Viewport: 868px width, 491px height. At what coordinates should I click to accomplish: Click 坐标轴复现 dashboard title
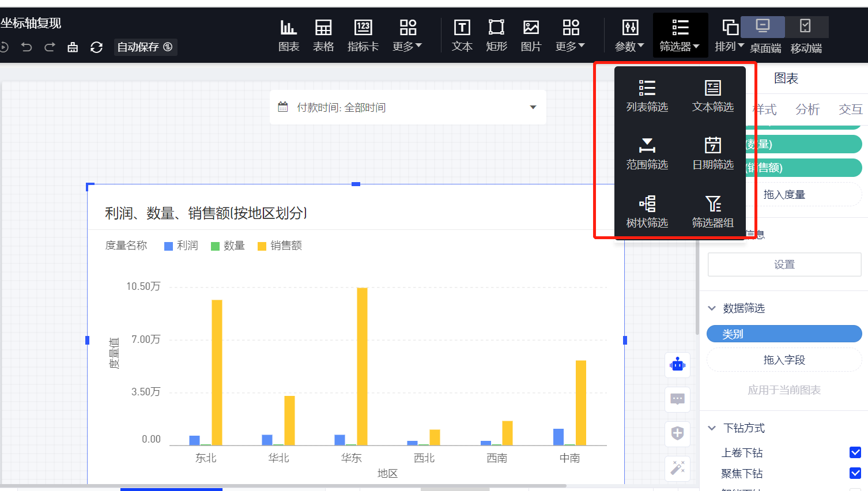pos(31,23)
